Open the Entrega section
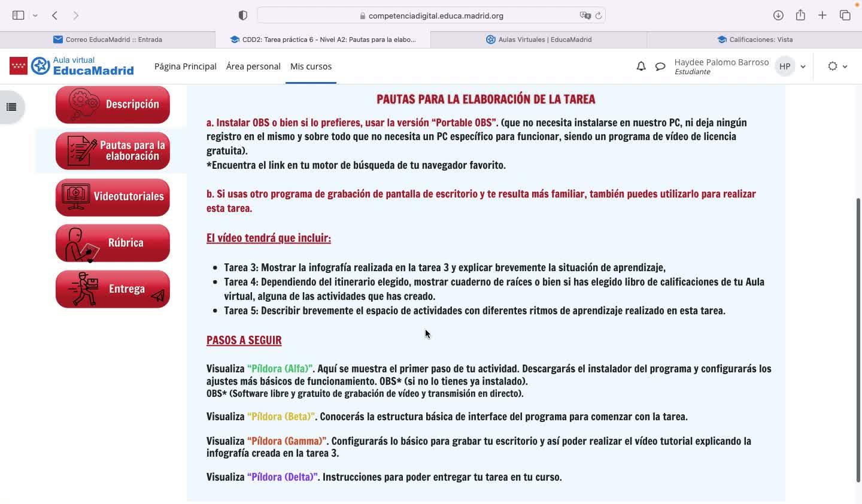 (x=113, y=289)
